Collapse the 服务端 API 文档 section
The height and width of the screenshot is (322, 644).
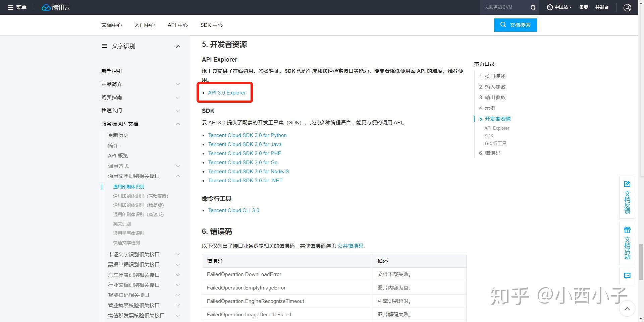tap(178, 124)
